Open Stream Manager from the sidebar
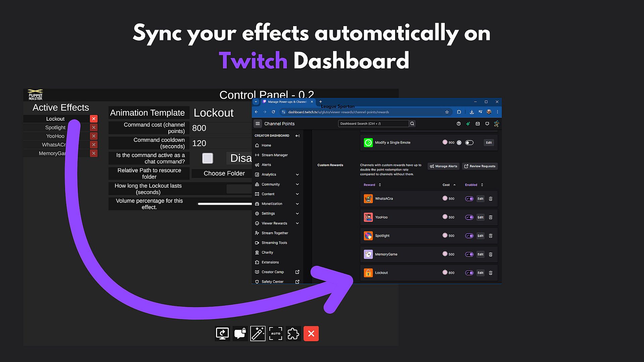This screenshot has height=362, width=644. tap(274, 155)
